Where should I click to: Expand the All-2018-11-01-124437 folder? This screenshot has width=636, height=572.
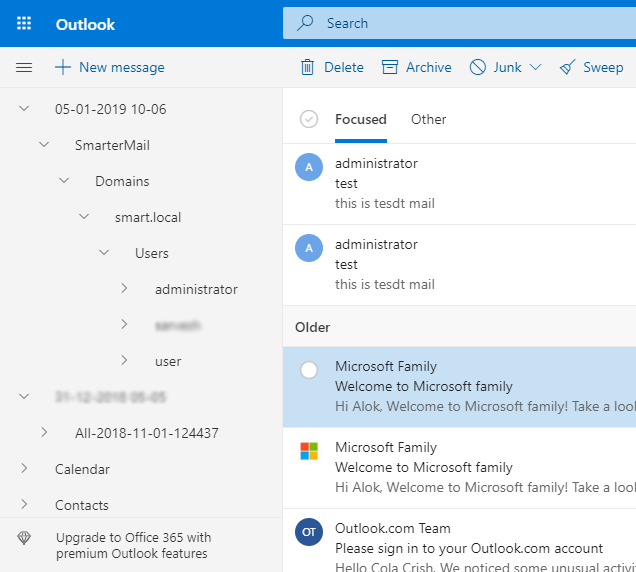click(x=44, y=432)
